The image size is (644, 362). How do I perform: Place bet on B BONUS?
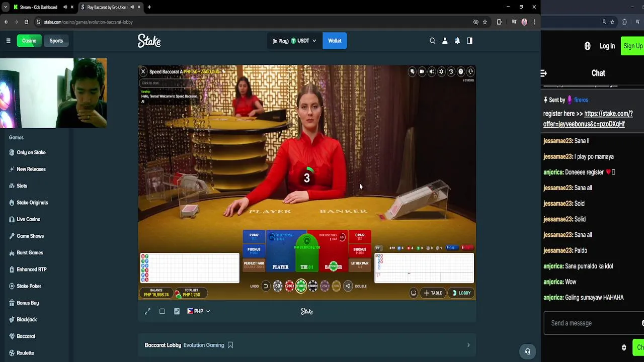(x=360, y=251)
